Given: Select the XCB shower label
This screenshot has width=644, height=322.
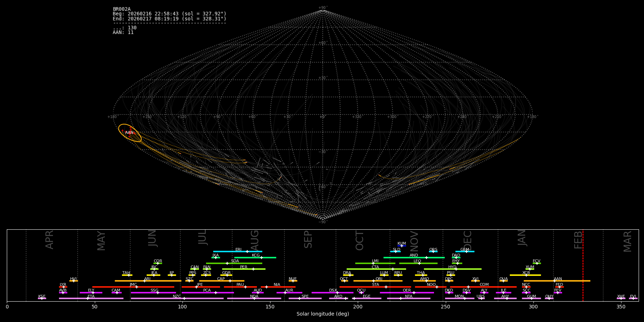Looking at the screenshot, I should [526, 273].
